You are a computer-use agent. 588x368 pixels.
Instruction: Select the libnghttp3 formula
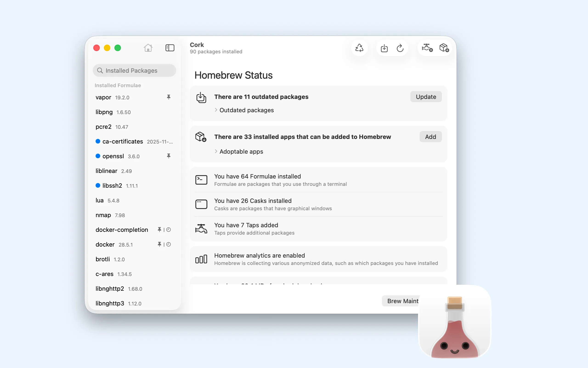pyautogui.click(x=134, y=303)
